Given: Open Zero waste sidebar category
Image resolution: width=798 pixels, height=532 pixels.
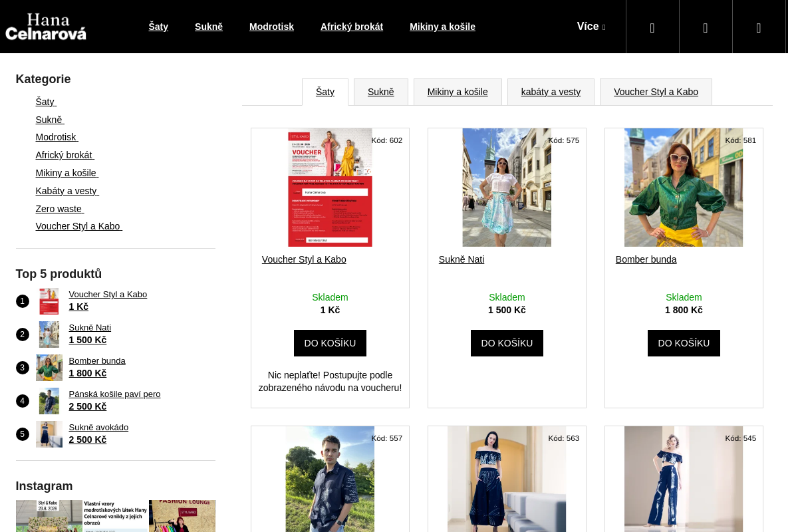Looking at the screenshot, I should [x=60, y=209].
